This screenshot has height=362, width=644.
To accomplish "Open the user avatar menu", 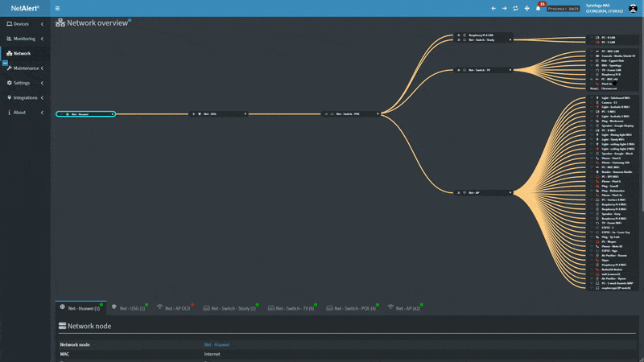I will pos(634,9).
